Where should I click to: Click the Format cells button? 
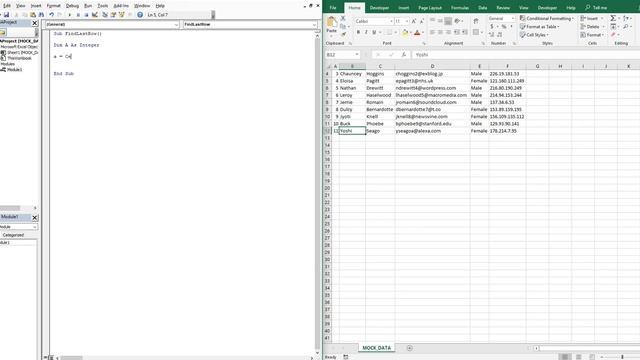[592, 35]
